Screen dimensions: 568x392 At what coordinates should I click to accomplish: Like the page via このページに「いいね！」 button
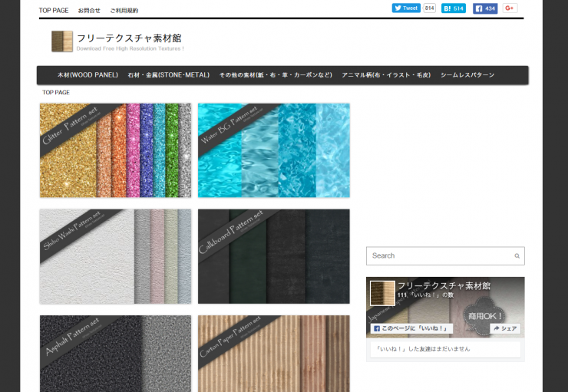pos(411,328)
